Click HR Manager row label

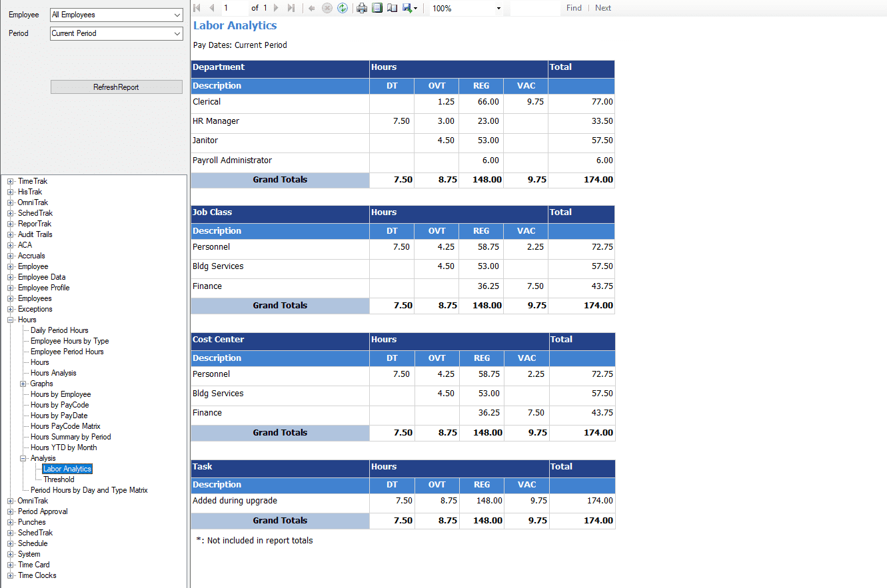[216, 121]
